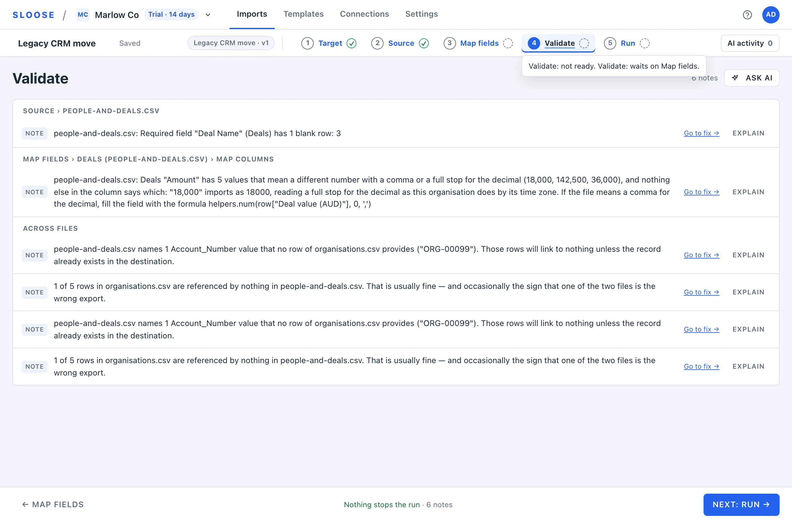This screenshot has height=532, width=792.
Task: Click the NOTE tag on Deal Name row
Action: tap(34, 133)
